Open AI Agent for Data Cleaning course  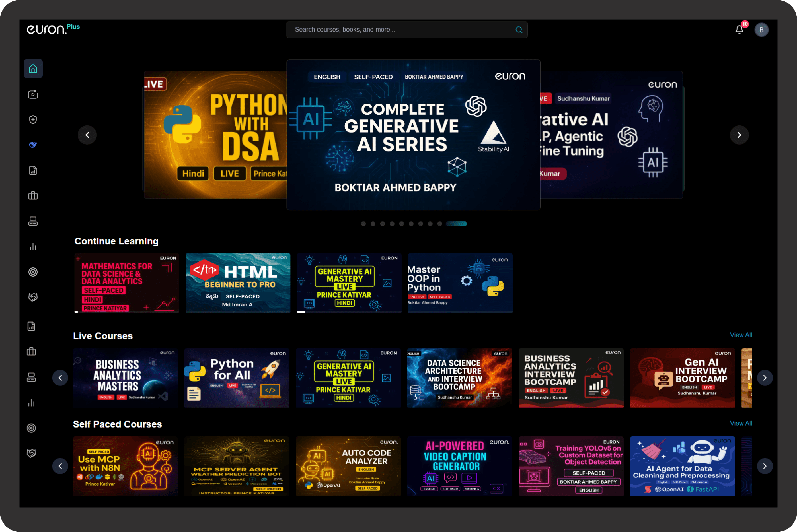pyautogui.click(x=683, y=466)
